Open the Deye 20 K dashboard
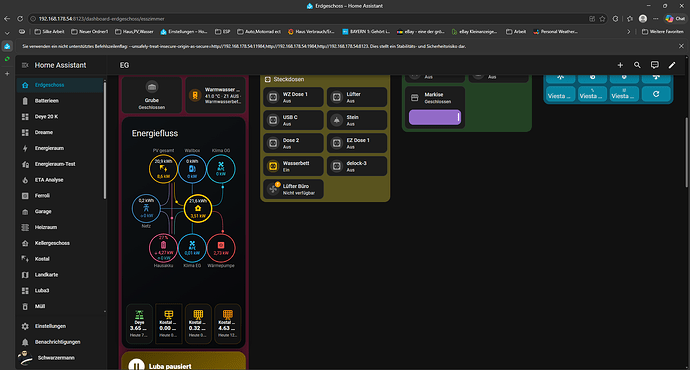 click(60, 117)
